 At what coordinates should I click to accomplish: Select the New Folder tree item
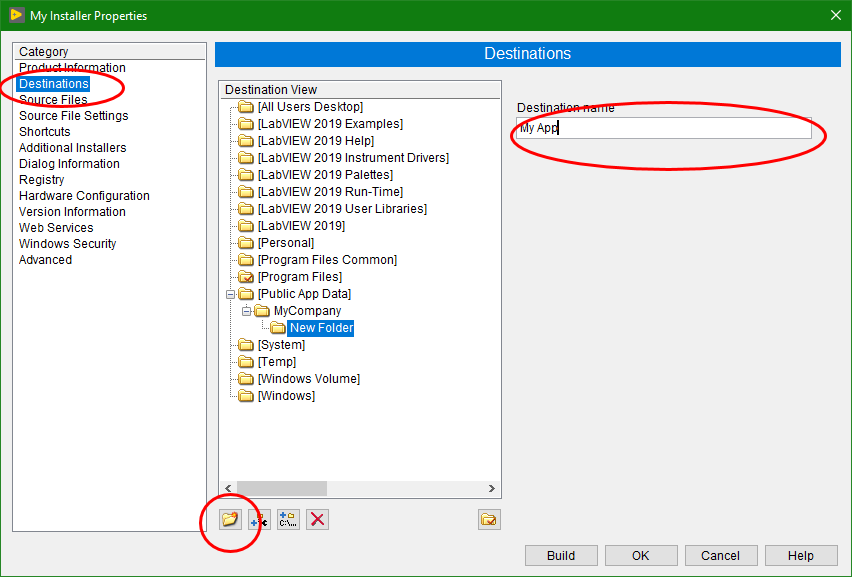[321, 328]
